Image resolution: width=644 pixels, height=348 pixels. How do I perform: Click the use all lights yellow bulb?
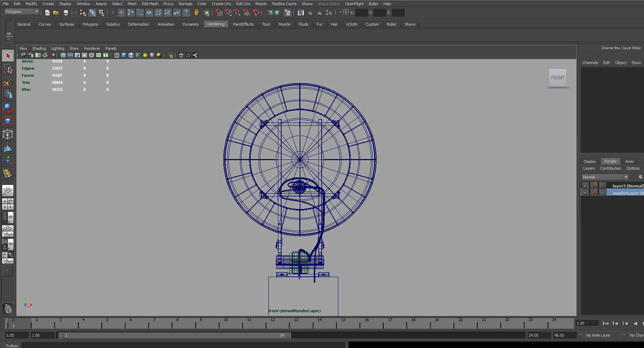(145, 55)
